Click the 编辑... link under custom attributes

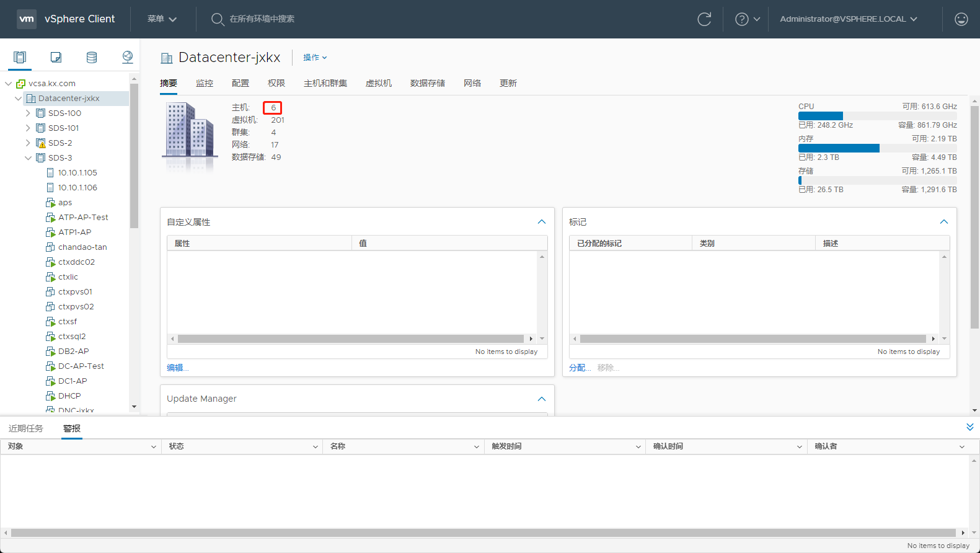(x=177, y=368)
